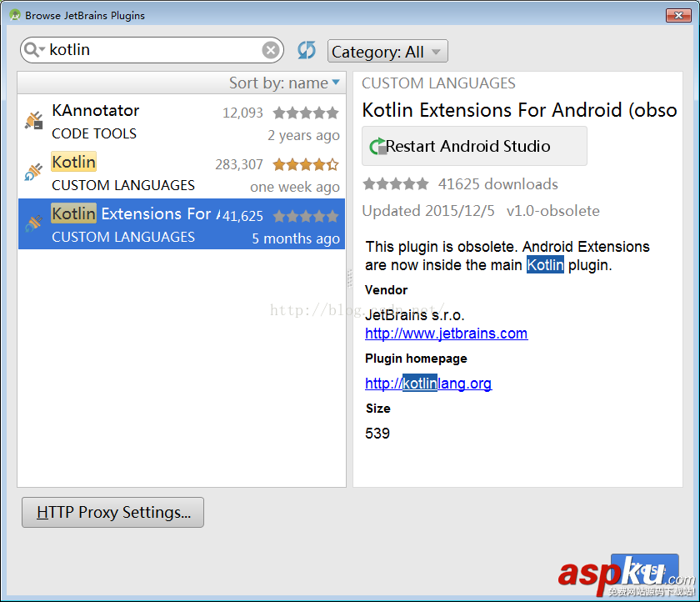
Task: Open the Sort by: name dropdown
Action: coord(284,83)
